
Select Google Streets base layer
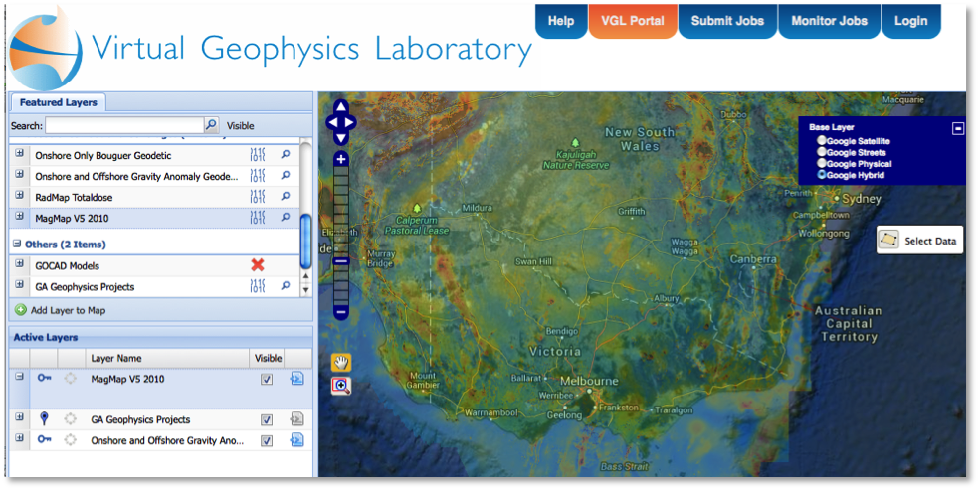821,152
